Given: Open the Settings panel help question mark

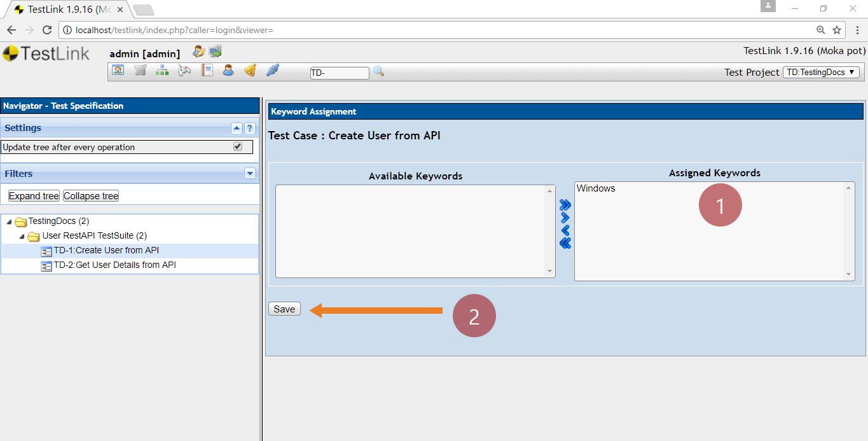Looking at the screenshot, I should (x=250, y=128).
